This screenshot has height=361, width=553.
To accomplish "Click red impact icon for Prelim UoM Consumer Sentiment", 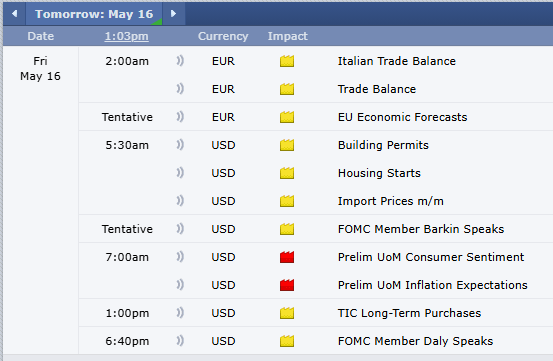I will [x=287, y=257].
